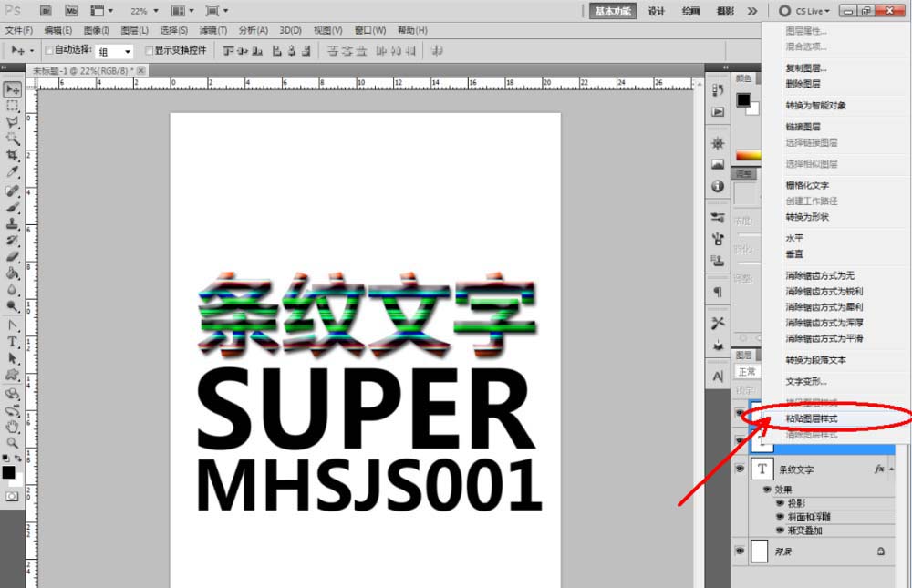Select the Horizontal Type tool

(x=13, y=342)
